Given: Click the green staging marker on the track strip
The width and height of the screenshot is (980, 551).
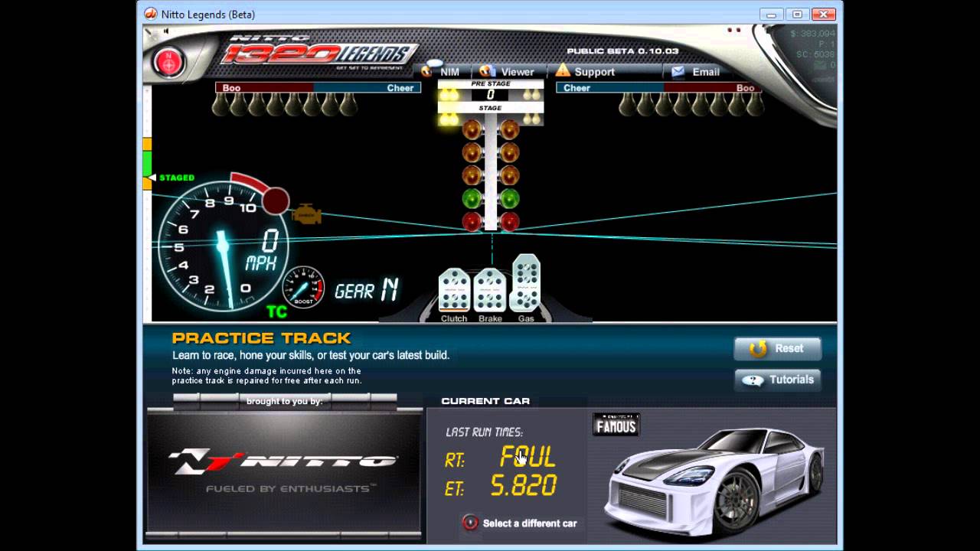Looking at the screenshot, I should point(147,163).
